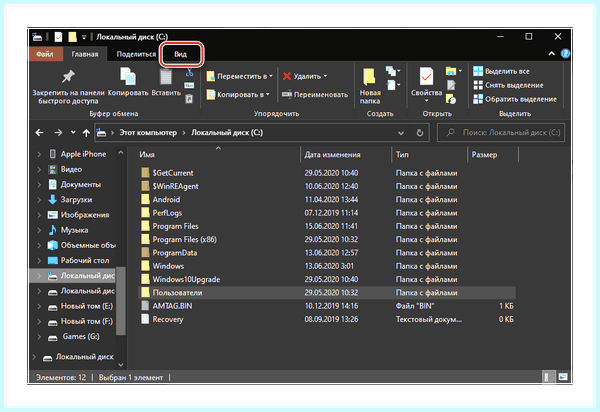600x412 pixels.
Task: Open the Quick Access Toolbar customize dropdown
Action: pyautogui.click(x=84, y=37)
